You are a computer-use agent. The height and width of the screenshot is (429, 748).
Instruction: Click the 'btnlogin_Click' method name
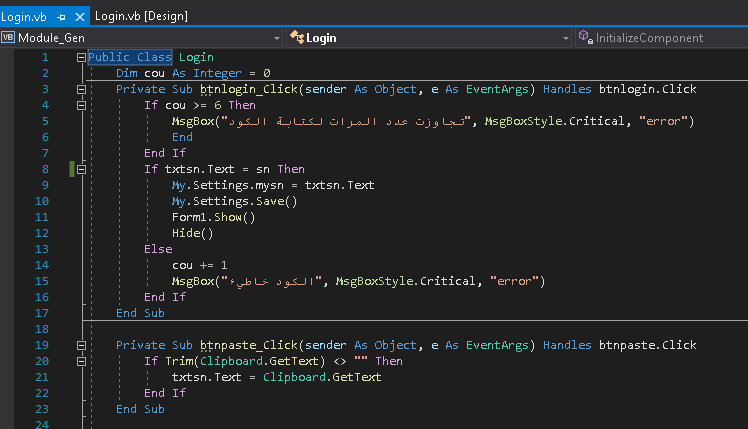tap(249, 89)
